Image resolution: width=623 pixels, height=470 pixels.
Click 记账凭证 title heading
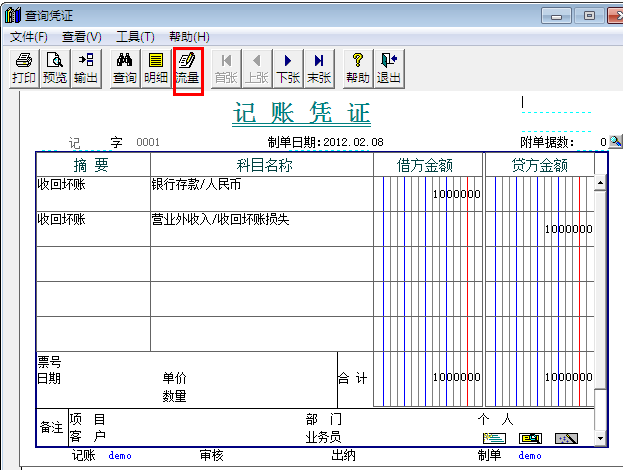(x=302, y=113)
